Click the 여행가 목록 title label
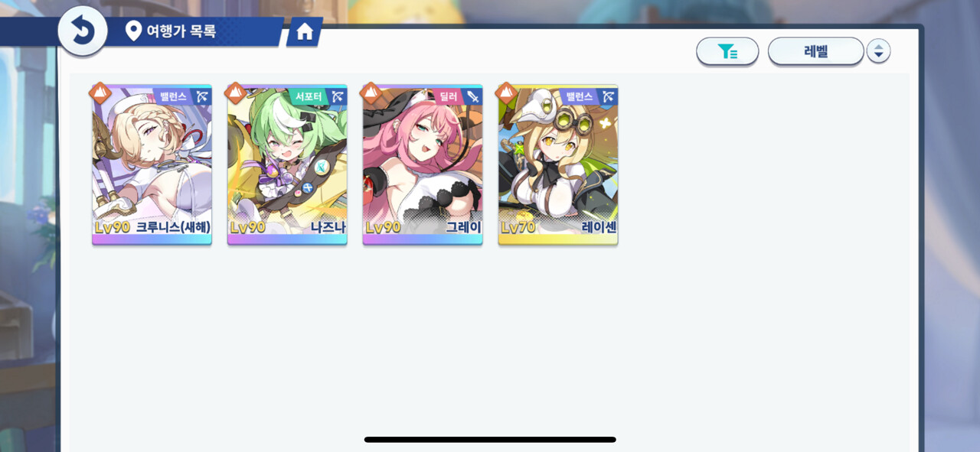This screenshot has width=980, height=452. (181, 31)
